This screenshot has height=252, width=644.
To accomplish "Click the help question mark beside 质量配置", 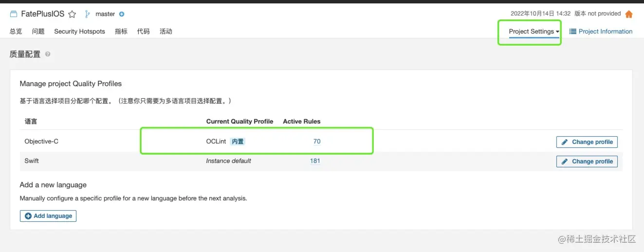I will click(x=48, y=54).
